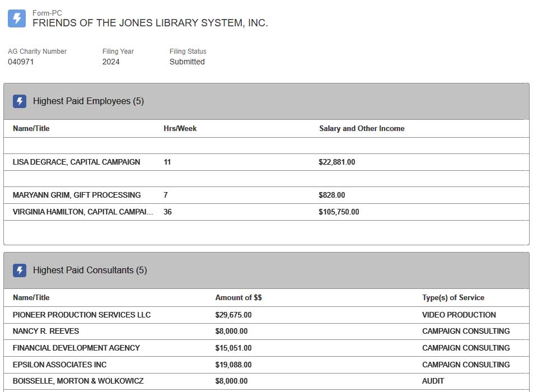Click the Highest Paid Employees section icon
The width and height of the screenshot is (533, 392).
coord(20,101)
